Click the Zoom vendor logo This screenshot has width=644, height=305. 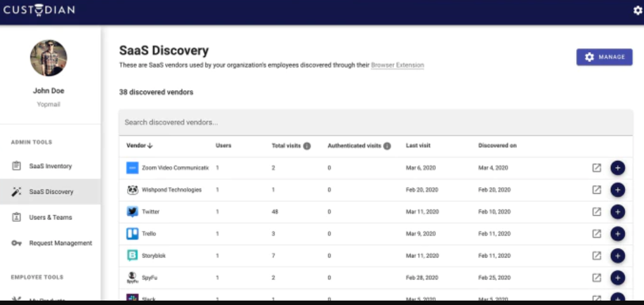132,168
